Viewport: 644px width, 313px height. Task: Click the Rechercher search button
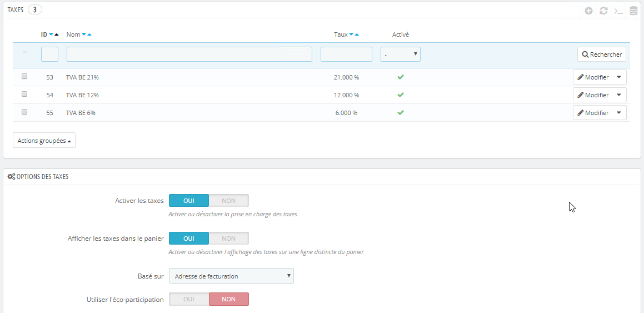(x=602, y=54)
